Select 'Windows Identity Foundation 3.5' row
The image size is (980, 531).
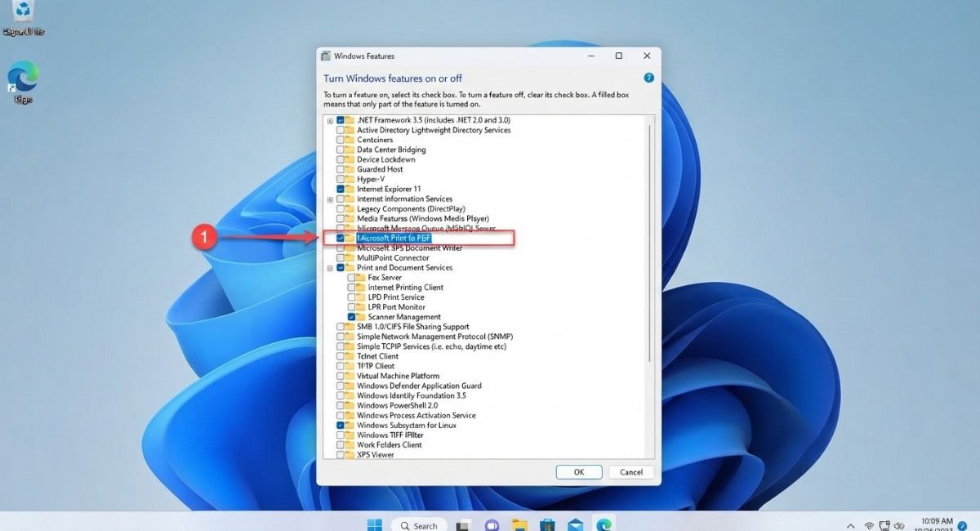click(x=412, y=395)
